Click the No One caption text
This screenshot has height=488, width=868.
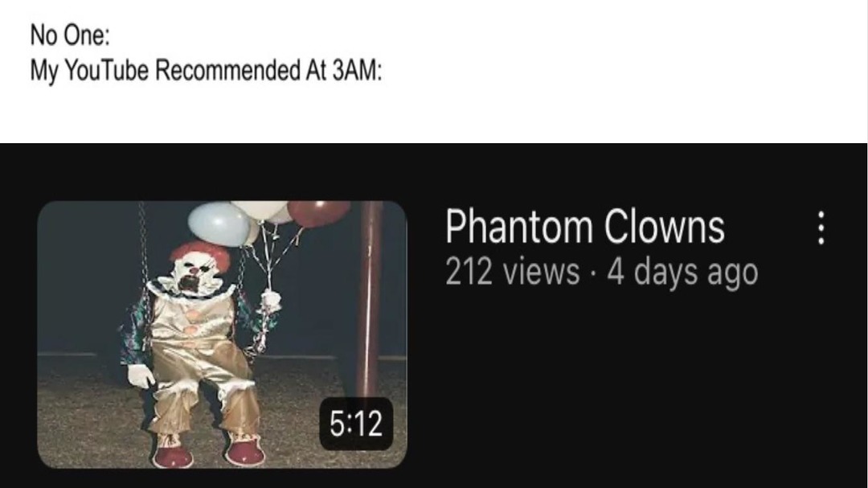click(70, 35)
